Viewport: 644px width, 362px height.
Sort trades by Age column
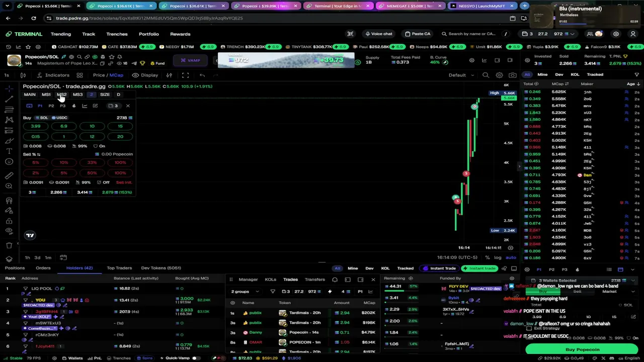coord(632,84)
